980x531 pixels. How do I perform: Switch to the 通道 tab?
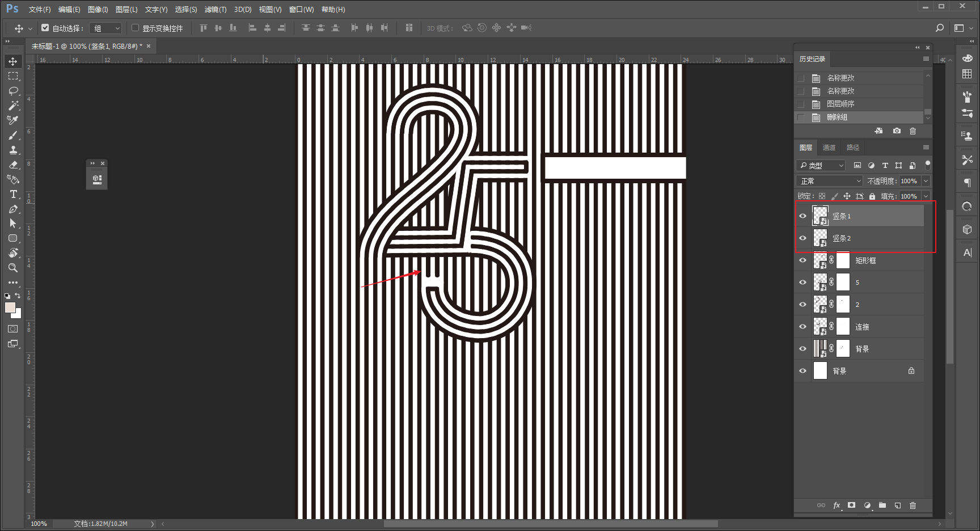[829, 147]
